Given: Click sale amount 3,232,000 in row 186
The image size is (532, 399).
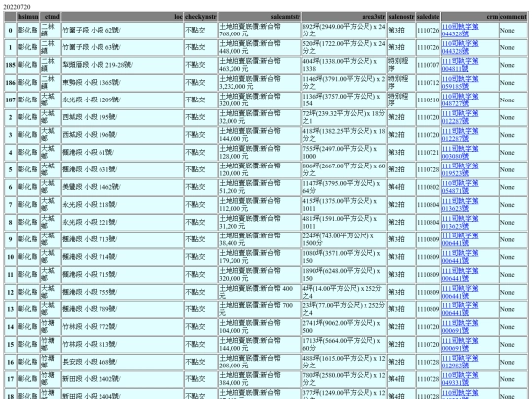Looking at the screenshot, I should pyautogui.click(x=259, y=83).
